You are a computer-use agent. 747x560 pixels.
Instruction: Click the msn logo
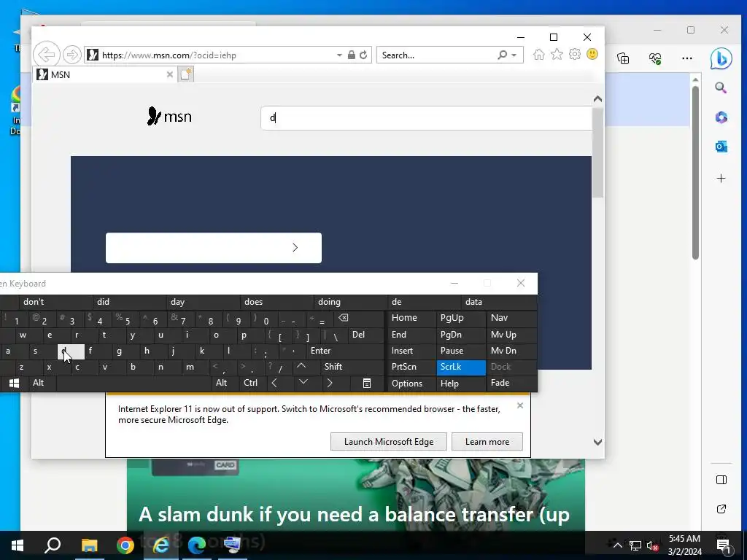[x=169, y=116]
